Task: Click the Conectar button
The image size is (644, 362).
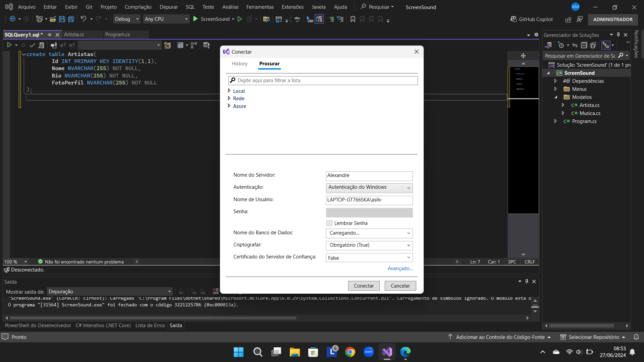Action: (x=364, y=286)
